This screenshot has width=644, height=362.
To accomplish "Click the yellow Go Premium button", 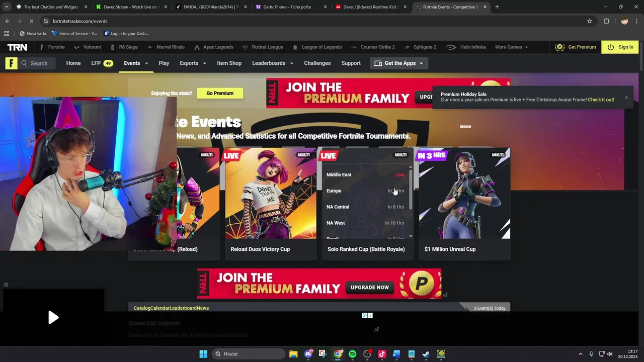I will 220,93.
